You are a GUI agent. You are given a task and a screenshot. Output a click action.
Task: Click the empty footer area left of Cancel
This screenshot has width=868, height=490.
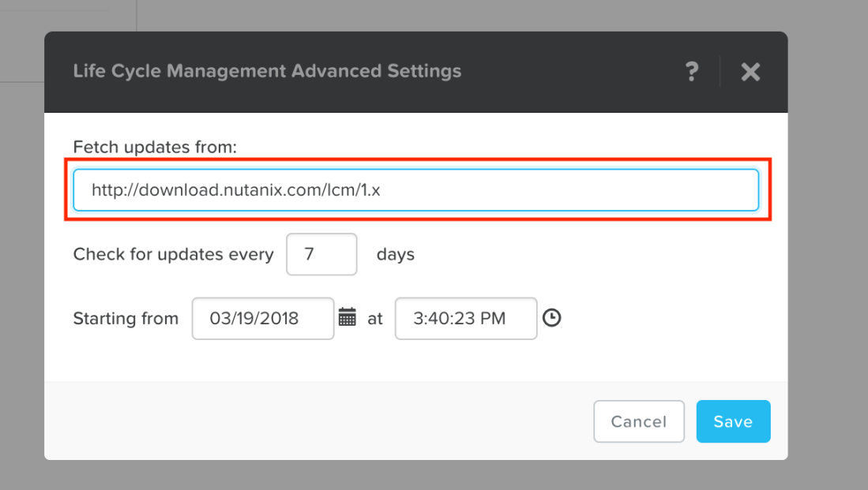pos(316,422)
